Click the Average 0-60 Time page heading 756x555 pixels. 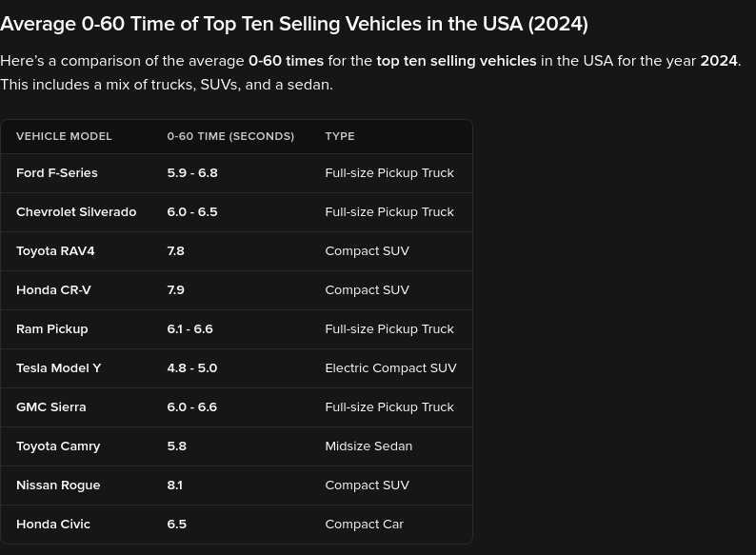point(294,24)
